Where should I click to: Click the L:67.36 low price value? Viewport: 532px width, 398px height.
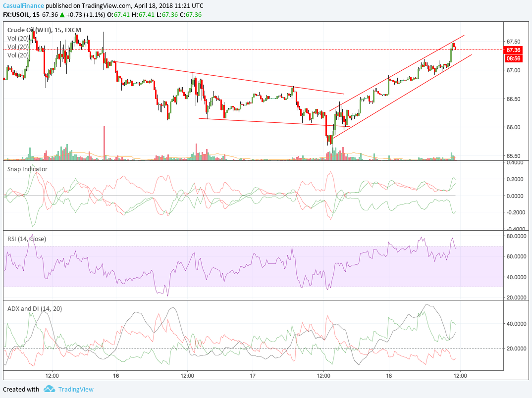coord(166,14)
